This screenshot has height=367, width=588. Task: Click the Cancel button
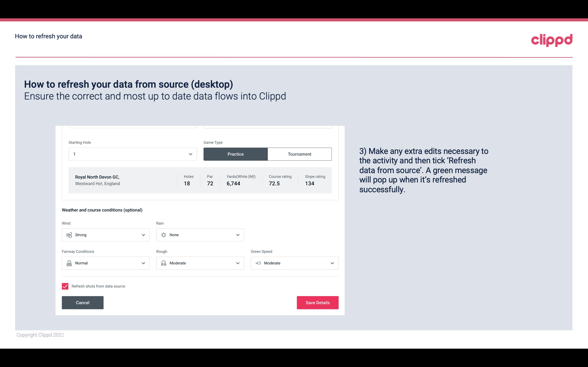click(x=83, y=302)
